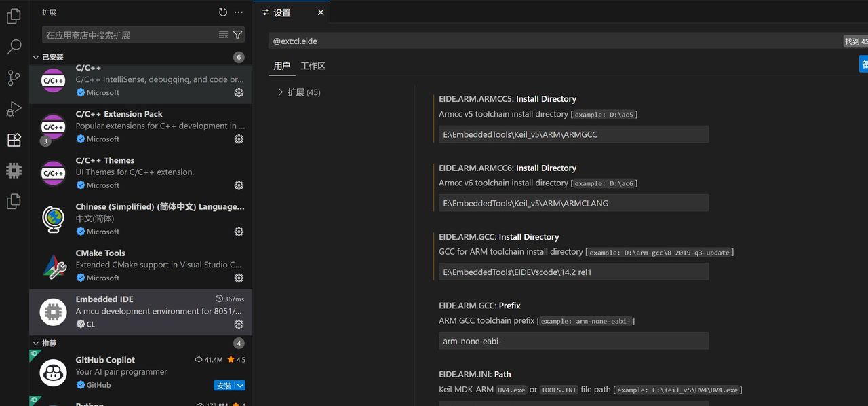Click inside the EIDE.ARM.GCC prefix input field
The image size is (868, 406).
(x=573, y=340)
